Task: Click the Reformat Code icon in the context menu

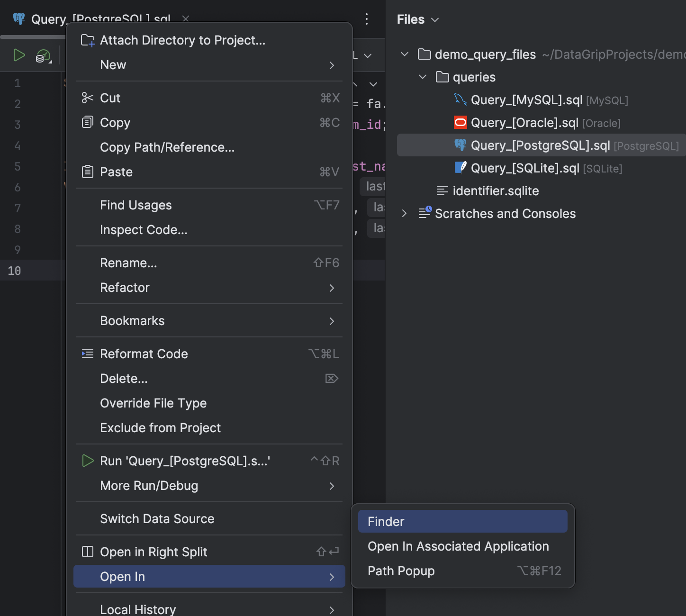Action: click(x=87, y=353)
